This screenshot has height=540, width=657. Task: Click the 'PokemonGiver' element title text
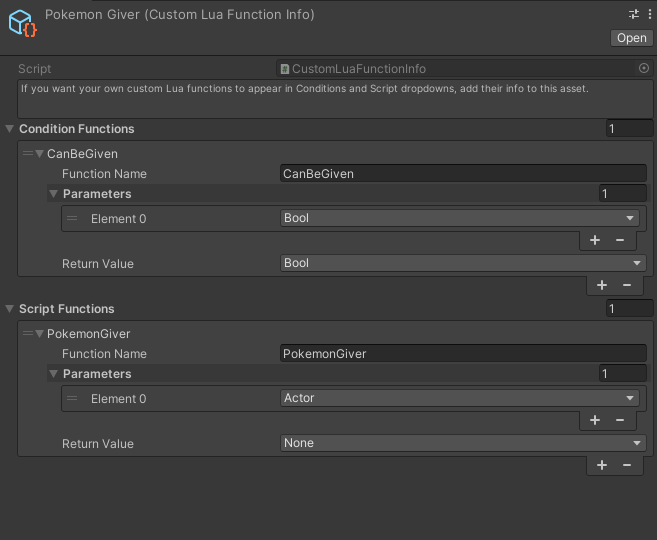point(88,334)
